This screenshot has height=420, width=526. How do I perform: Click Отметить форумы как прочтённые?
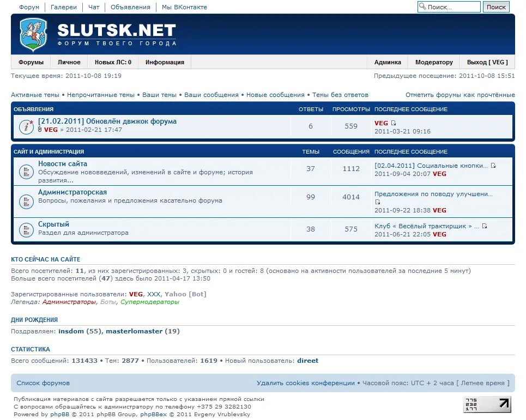[x=460, y=95]
